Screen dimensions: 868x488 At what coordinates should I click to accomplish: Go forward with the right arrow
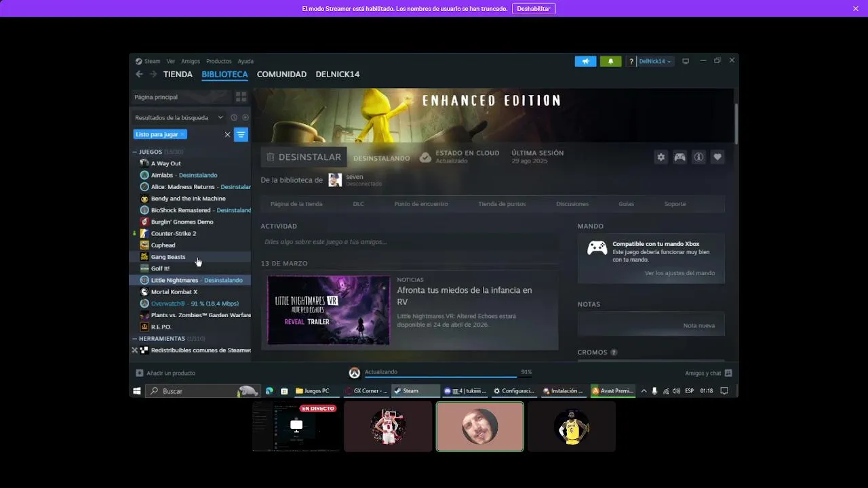[x=153, y=74]
